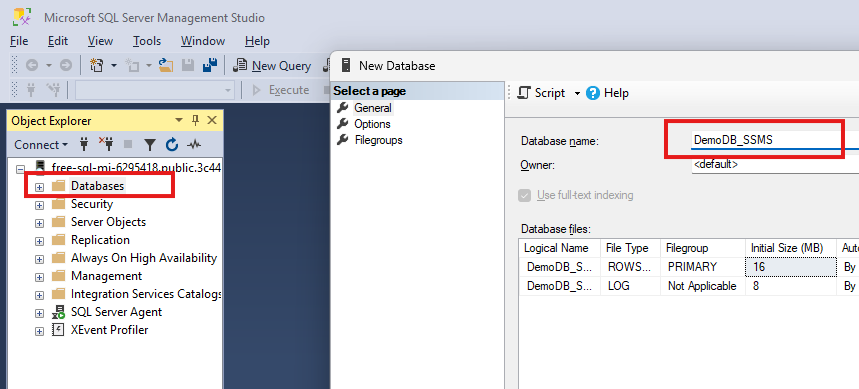The image size is (859, 389).
Task: Click Connect Object Explorer plug icon
Action: coord(84,145)
